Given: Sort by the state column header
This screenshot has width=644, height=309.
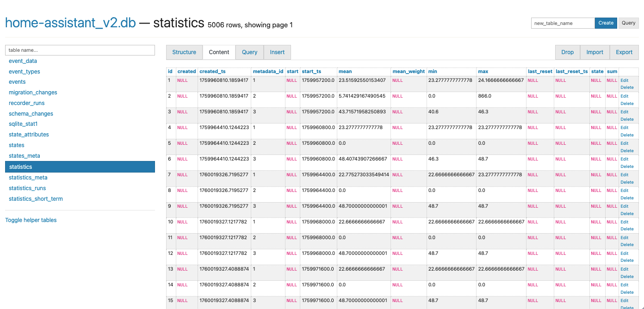Looking at the screenshot, I should coord(597,72).
